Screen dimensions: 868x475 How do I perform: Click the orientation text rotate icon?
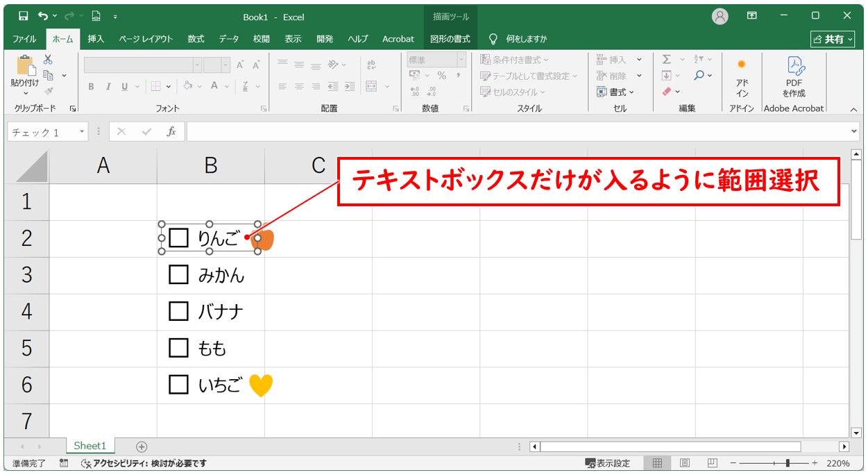click(x=334, y=65)
